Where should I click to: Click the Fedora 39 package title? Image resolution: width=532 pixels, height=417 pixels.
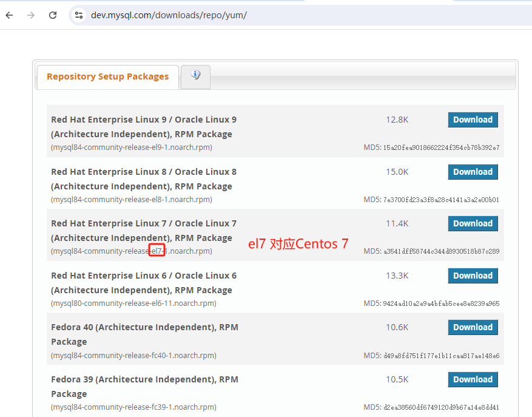(x=144, y=387)
